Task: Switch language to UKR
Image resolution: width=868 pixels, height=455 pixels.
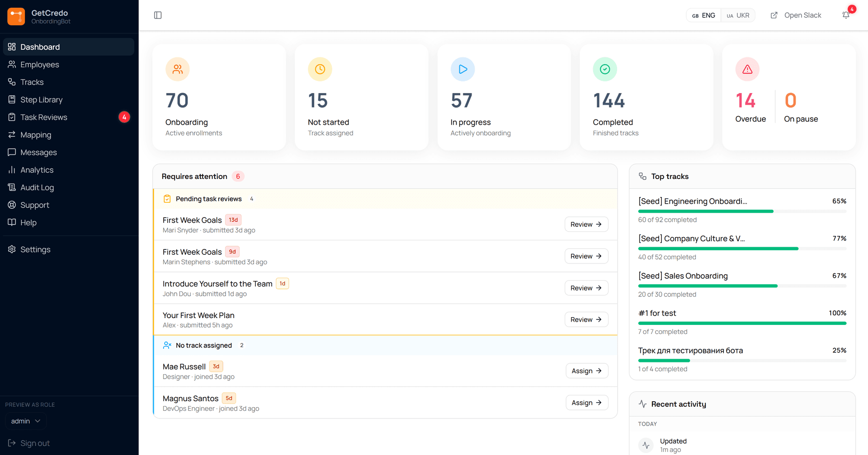Action: (x=738, y=15)
